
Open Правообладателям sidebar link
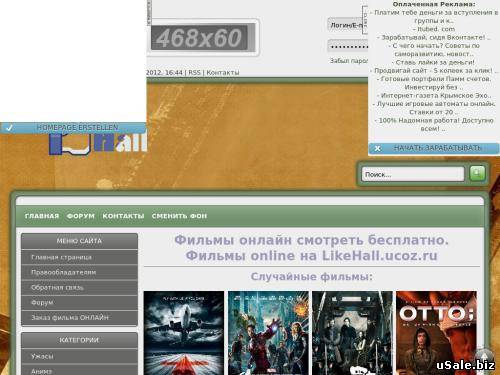79,272
